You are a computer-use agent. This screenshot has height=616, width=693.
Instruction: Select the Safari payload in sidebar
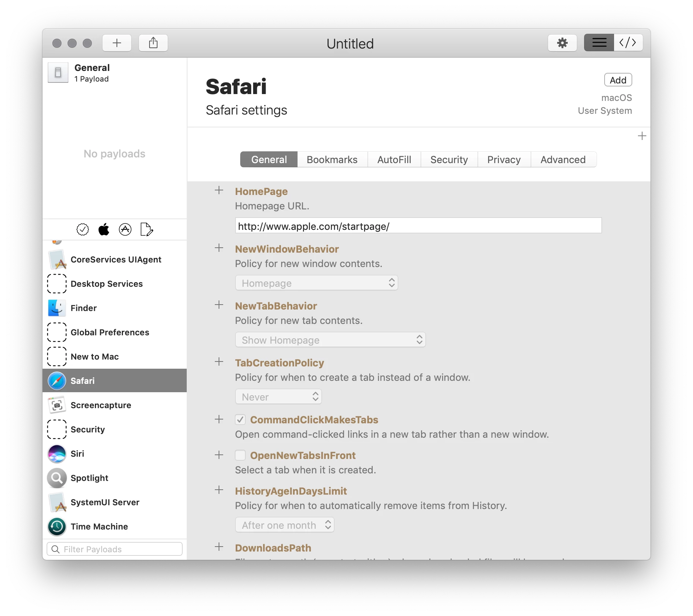[115, 380]
